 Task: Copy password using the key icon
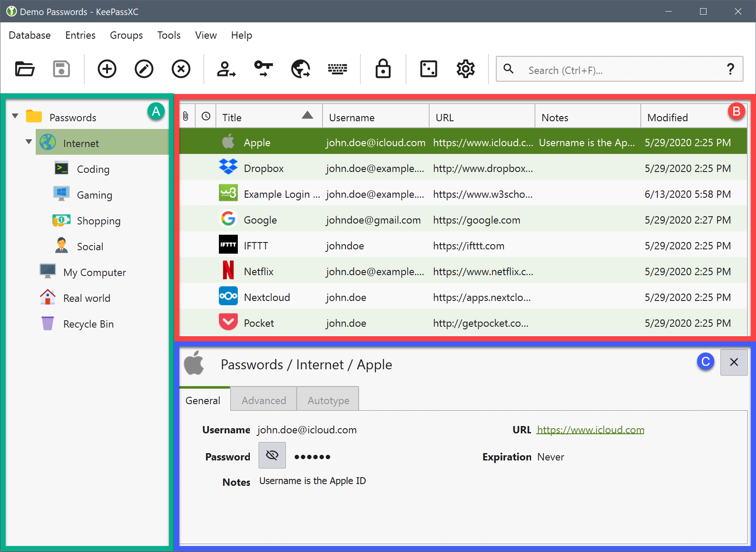[263, 69]
